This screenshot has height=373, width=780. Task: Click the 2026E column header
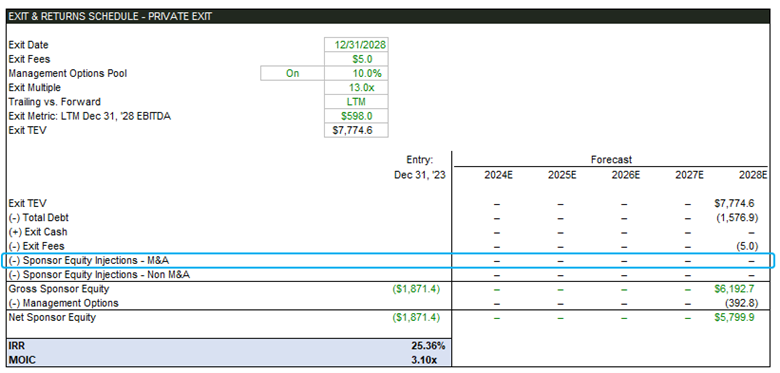click(x=625, y=175)
